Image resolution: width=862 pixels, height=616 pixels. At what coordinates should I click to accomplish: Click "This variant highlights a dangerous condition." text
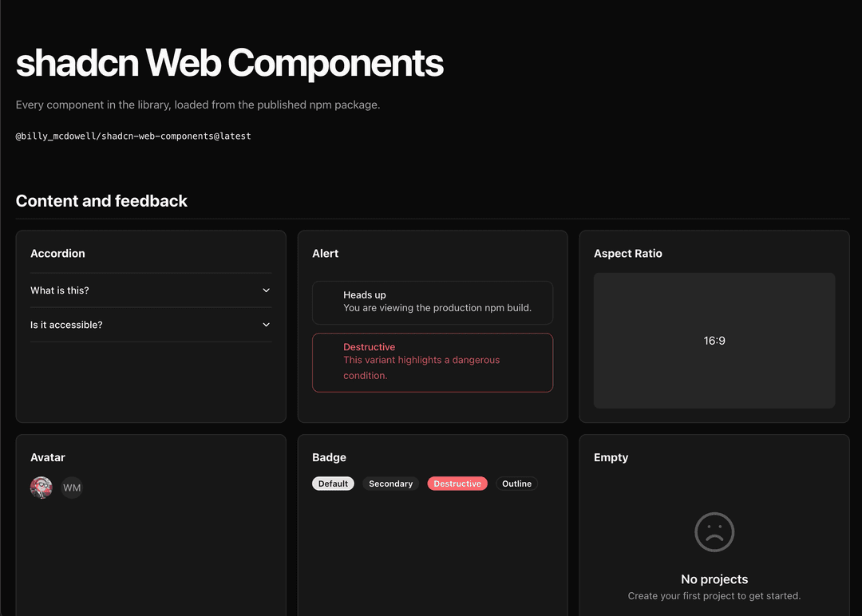click(x=421, y=368)
